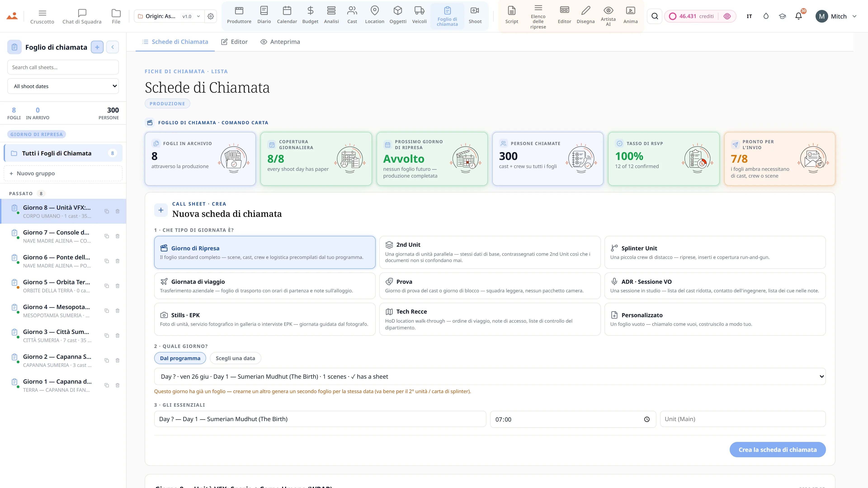Switch to the Editor tab
Screen dimensions: 868x488
pyautogui.click(x=234, y=42)
